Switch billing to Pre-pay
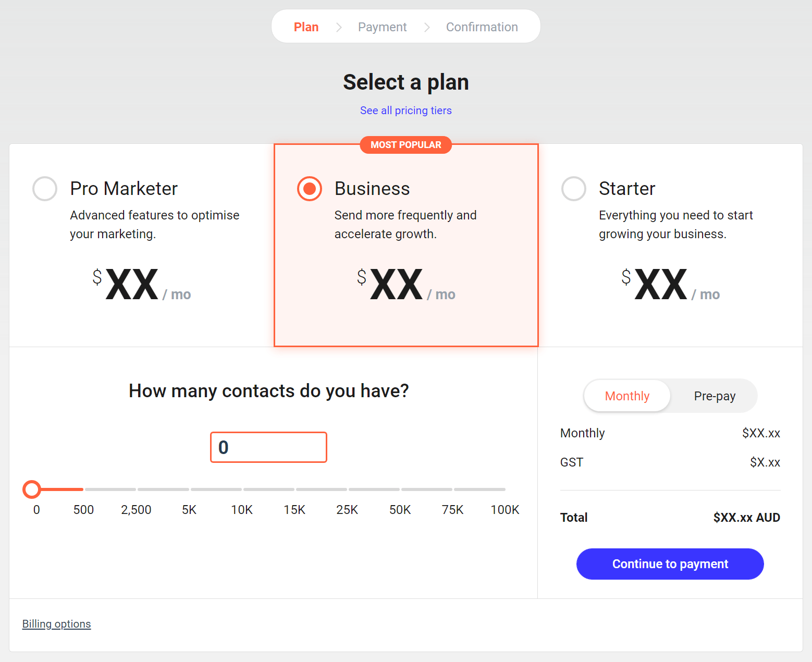The height and width of the screenshot is (662, 812). click(715, 396)
